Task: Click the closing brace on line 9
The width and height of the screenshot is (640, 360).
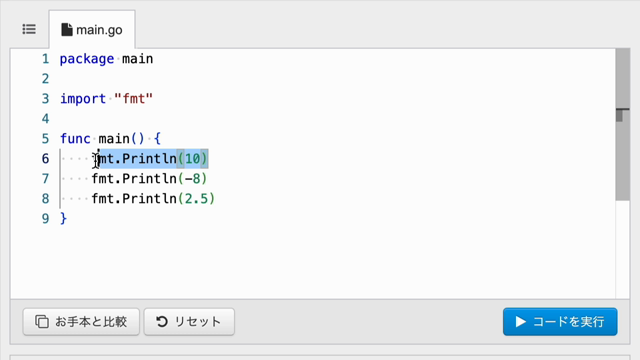Action: [x=63, y=219]
